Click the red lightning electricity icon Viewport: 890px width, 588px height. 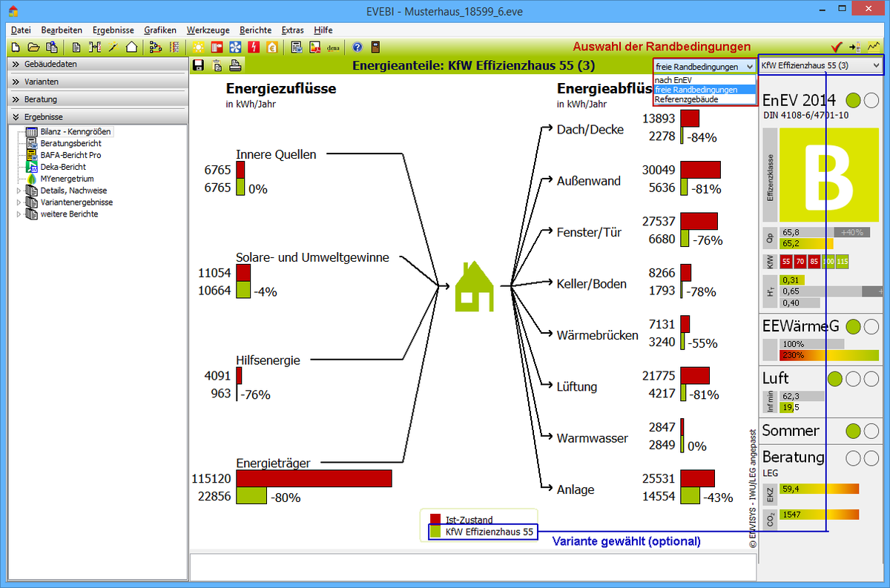(x=254, y=47)
